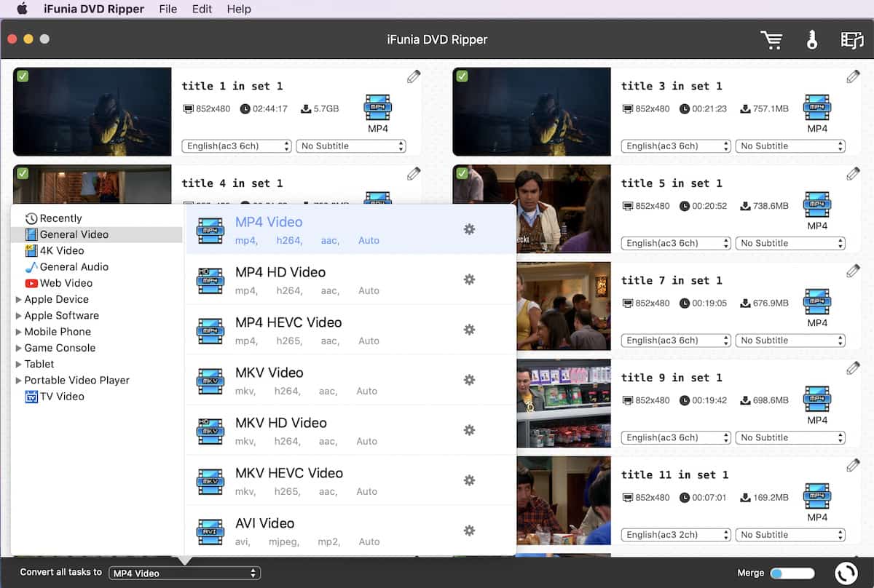
Task: Click MP4 format icon for title 3
Action: click(x=816, y=108)
